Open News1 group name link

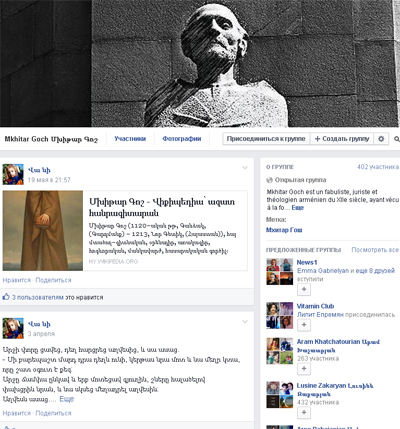pos(307,262)
